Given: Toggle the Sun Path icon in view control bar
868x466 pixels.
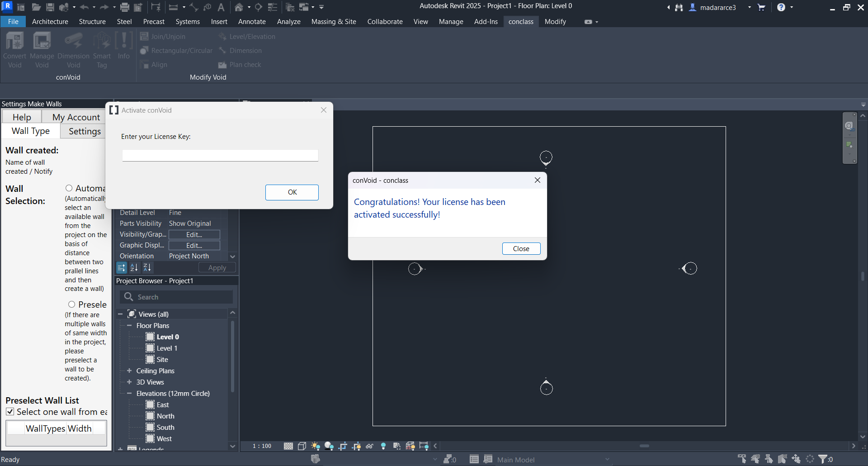Looking at the screenshot, I should tap(316, 446).
